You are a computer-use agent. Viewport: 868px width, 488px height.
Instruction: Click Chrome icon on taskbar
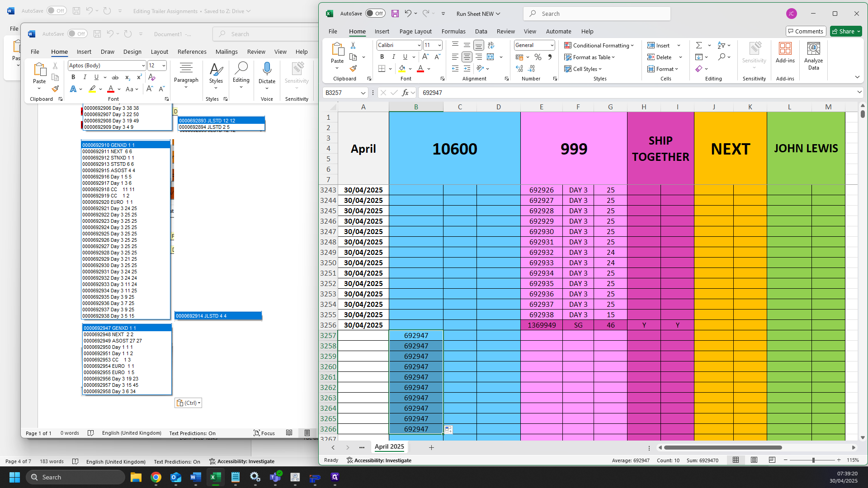tap(156, 477)
